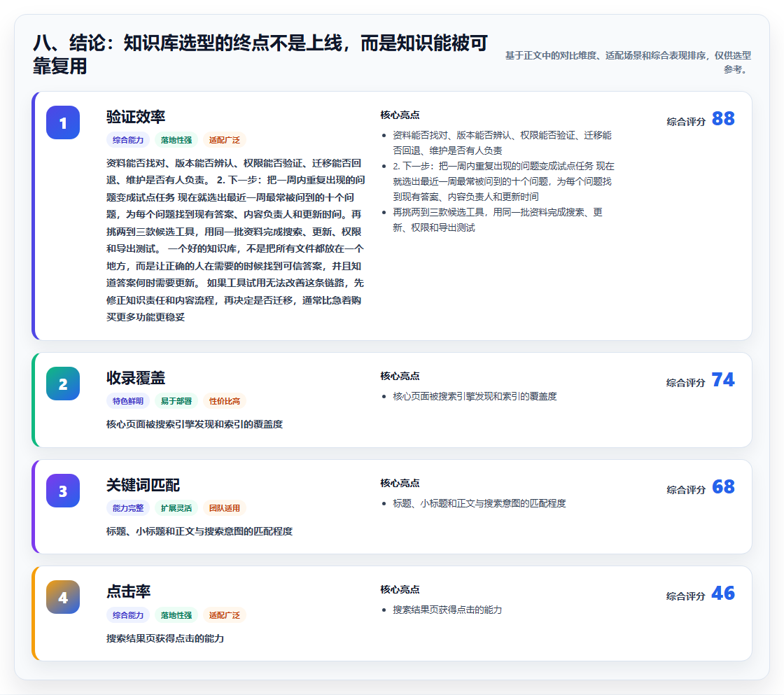Click 收录覆盖 description under its tags
The width and height of the screenshot is (784, 695).
tap(195, 424)
